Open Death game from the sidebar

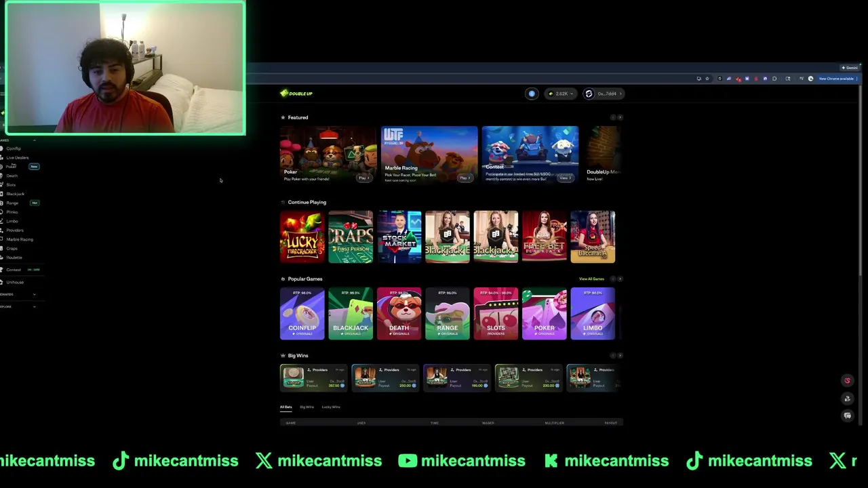pyautogui.click(x=12, y=176)
